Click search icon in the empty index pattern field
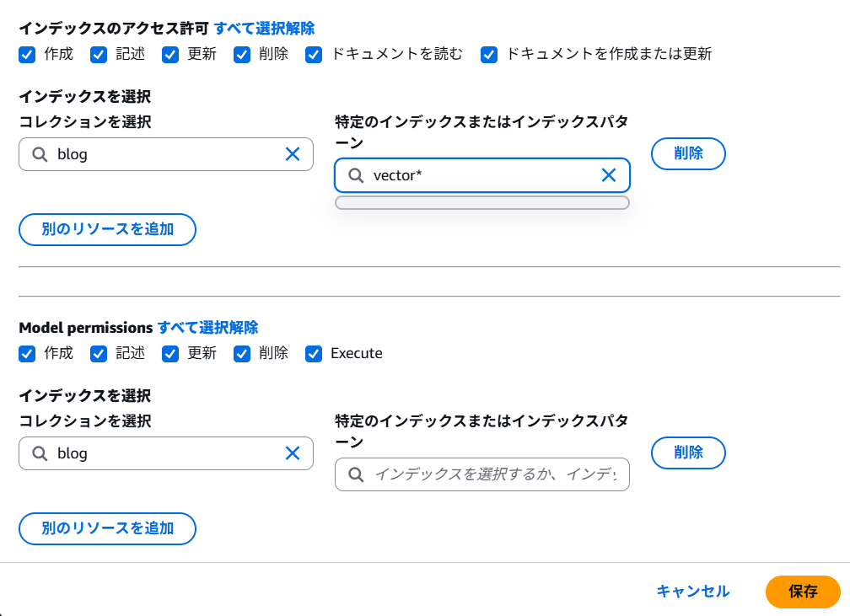The width and height of the screenshot is (850, 616). pos(356,474)
